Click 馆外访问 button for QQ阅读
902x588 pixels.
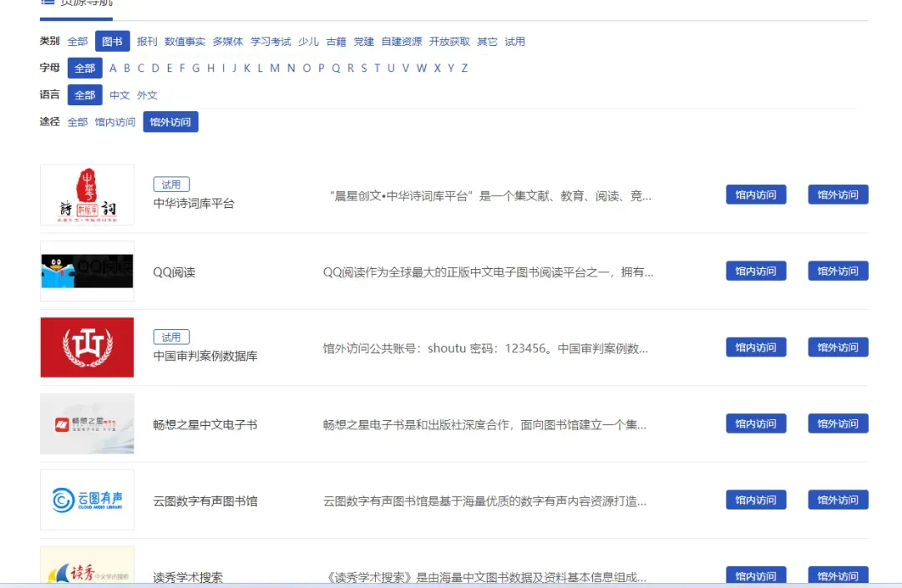pyautogui.click(x=838, y=271)
